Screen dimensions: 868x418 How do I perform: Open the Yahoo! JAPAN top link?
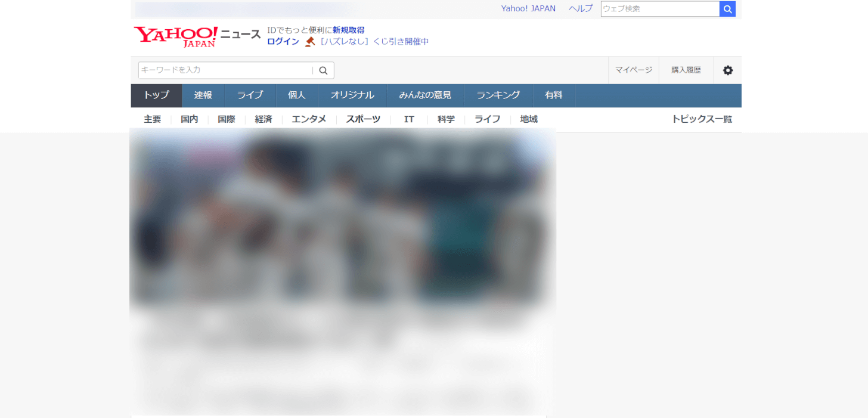tap(528, 8)
